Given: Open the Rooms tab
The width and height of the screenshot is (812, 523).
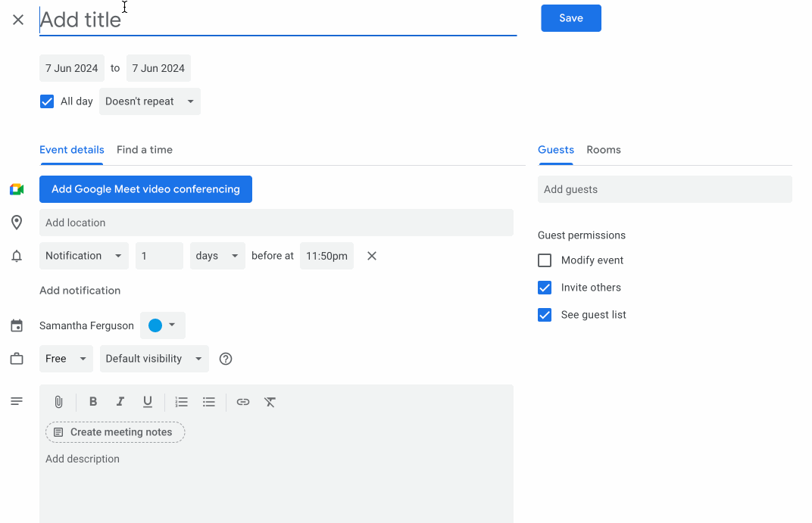Looking at the screenshot, I should pyautogui.click(x=604, y=150).
